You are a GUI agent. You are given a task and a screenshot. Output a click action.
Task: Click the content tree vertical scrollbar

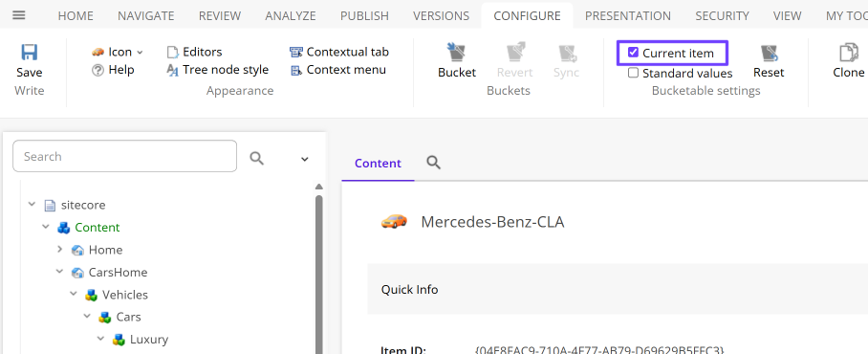coord(319,275)
